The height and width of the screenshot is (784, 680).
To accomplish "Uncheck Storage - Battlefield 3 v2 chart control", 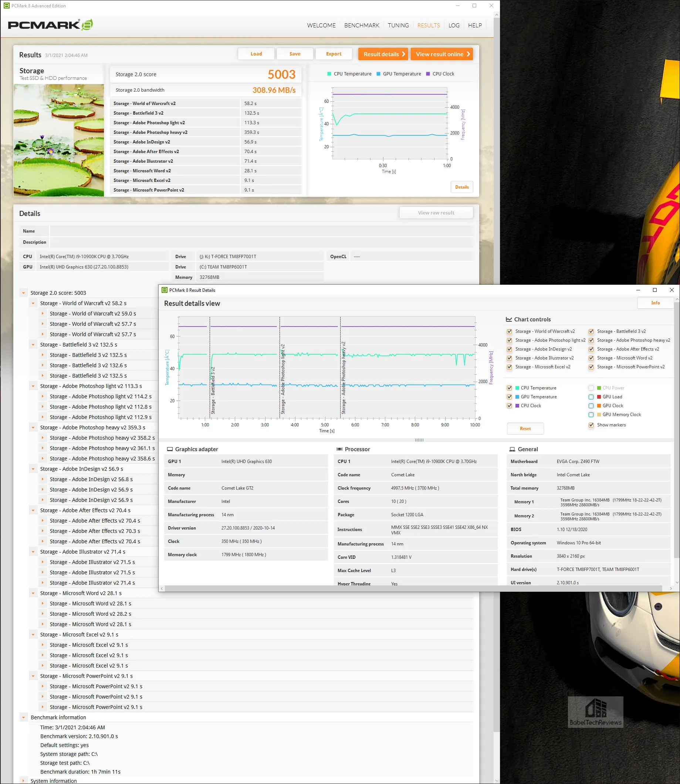I will 591,332.
